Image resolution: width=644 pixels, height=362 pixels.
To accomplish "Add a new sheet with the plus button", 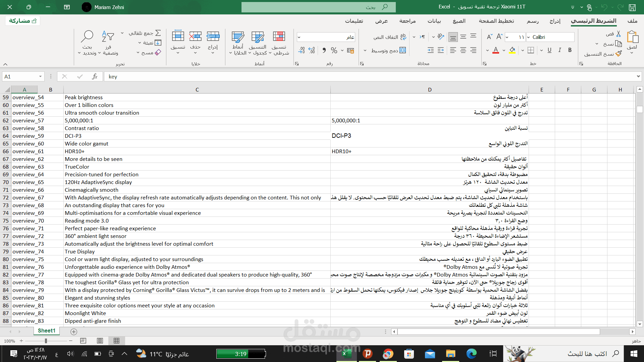I will pos(74,331).
